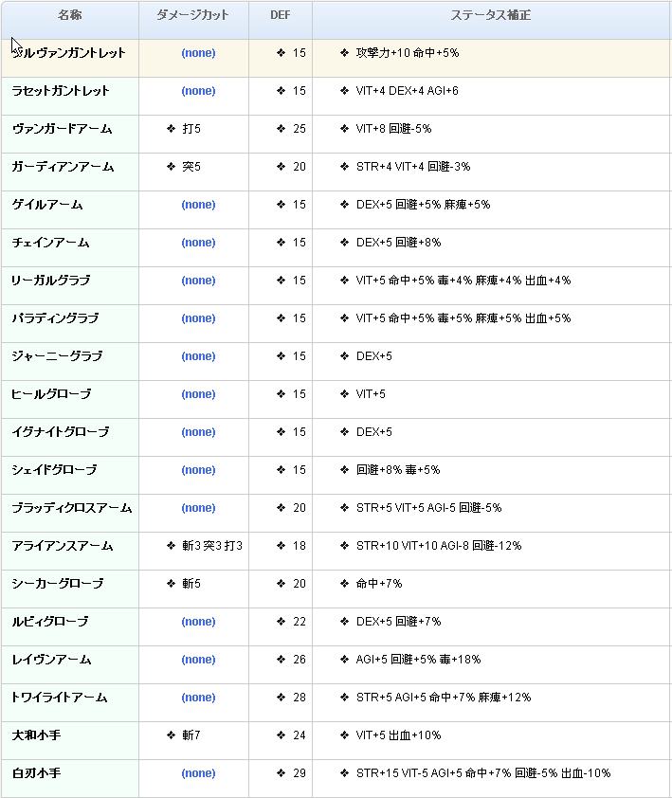Click the DEF diamond icon in 白刃小手 row
The height and width of the screenshot is (798, 672).
281,773
